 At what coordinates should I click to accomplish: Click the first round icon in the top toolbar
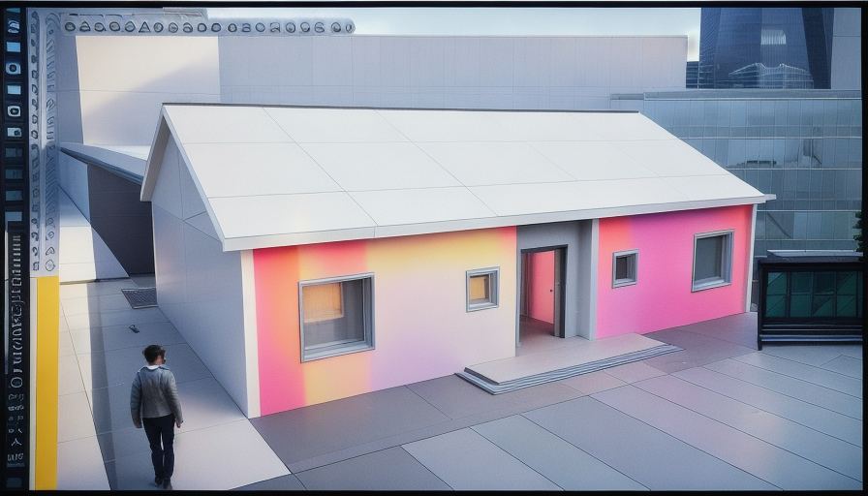coord(71,26)
